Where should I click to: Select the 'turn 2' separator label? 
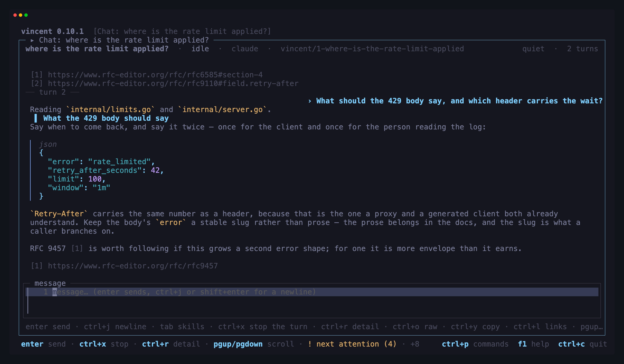[52, 92]
